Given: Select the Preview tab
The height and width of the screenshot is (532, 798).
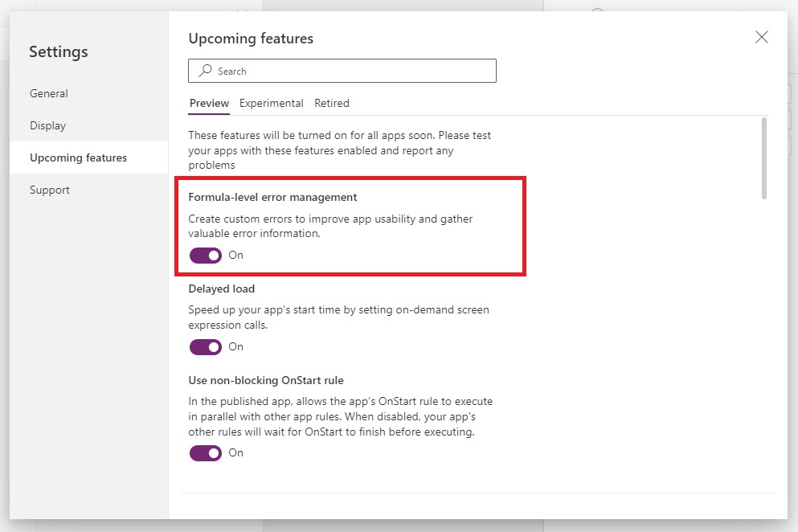Looking at the screenshot, I should [208, 103].
